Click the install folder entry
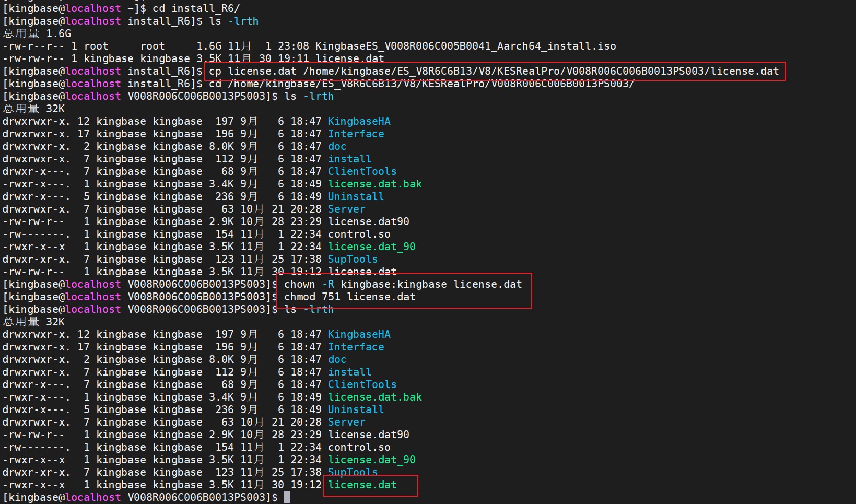856x504 pixels. coord(349,159)
